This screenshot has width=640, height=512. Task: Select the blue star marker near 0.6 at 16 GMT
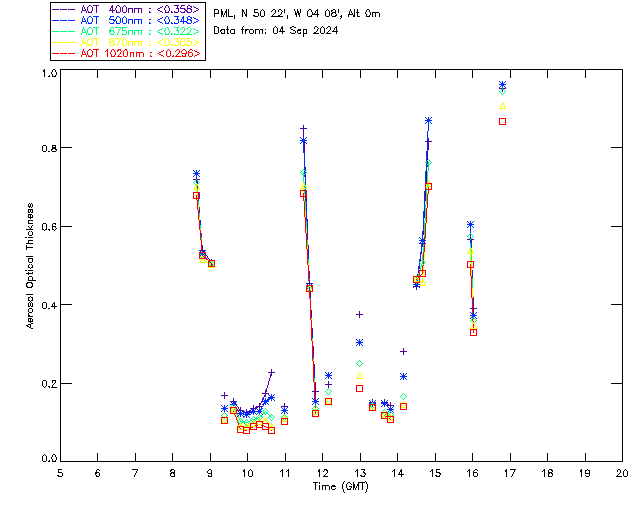click(470, 225)
